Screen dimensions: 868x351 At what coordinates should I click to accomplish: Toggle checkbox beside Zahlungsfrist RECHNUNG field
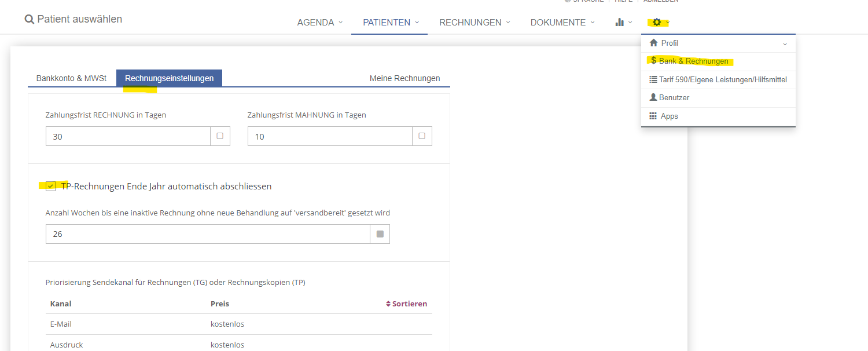220,136
